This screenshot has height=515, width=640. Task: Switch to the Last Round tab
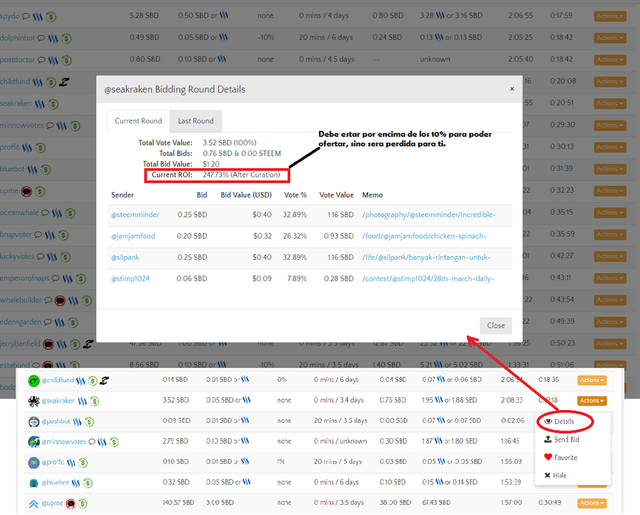[196, 121]
